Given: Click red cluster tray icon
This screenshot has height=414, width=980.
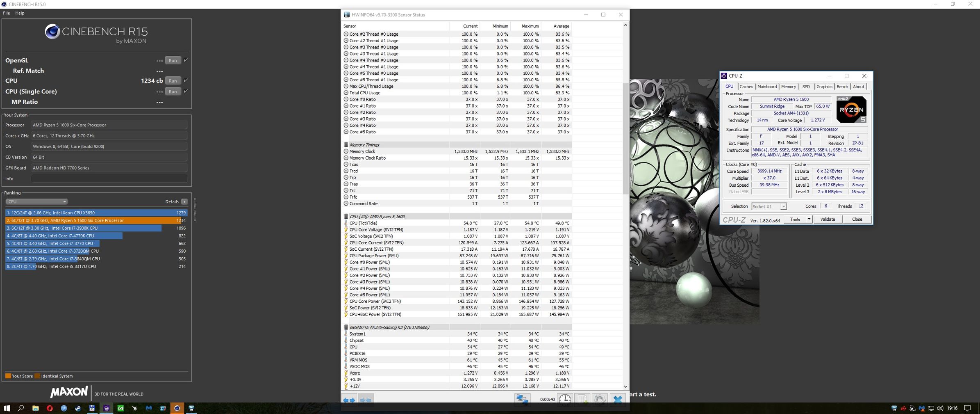Looking at the screenshot, I should (x=903, y=408).
